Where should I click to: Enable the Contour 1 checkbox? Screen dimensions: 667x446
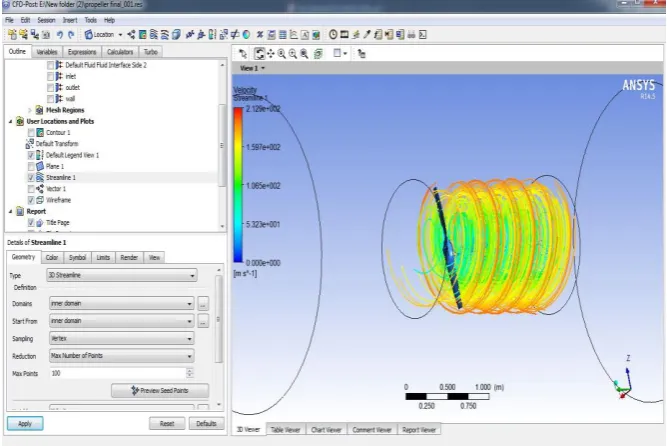[31, 132]
